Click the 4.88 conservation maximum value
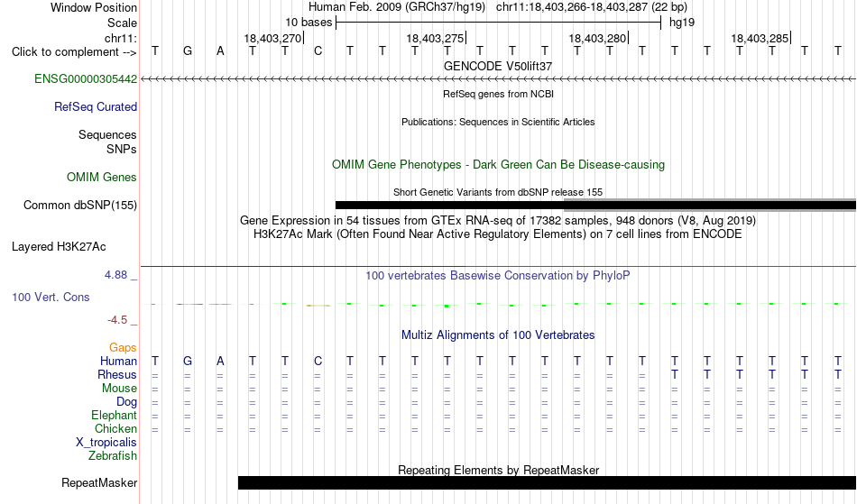857x504 pixels. point(115,275)
